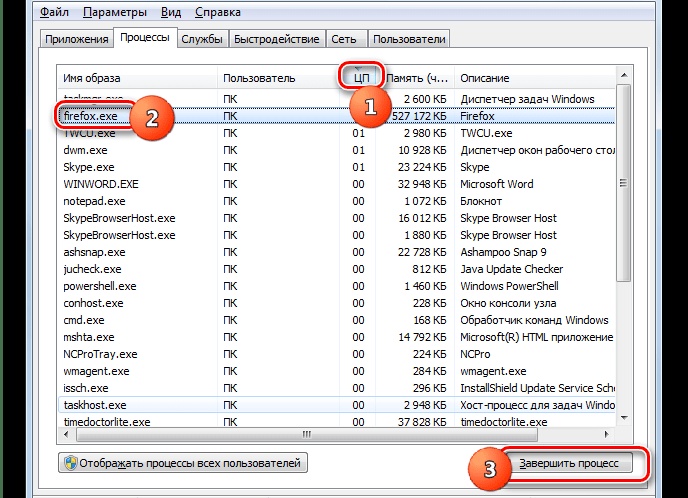Switch to the Процессы tab
This screenshot has width=688, height=498.
145,37
